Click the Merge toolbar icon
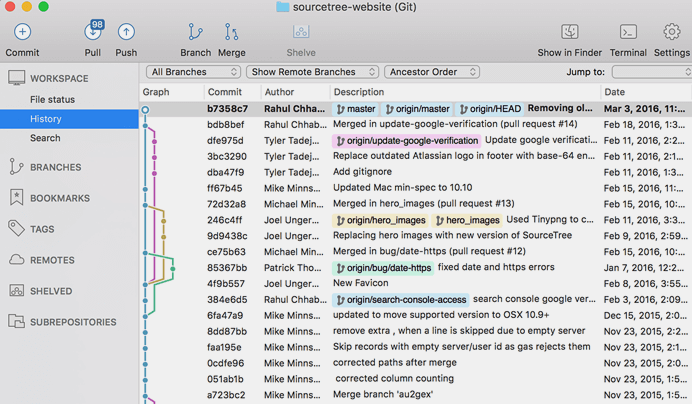The height and width of the screenshot is (404, 692). click(231, 32)
